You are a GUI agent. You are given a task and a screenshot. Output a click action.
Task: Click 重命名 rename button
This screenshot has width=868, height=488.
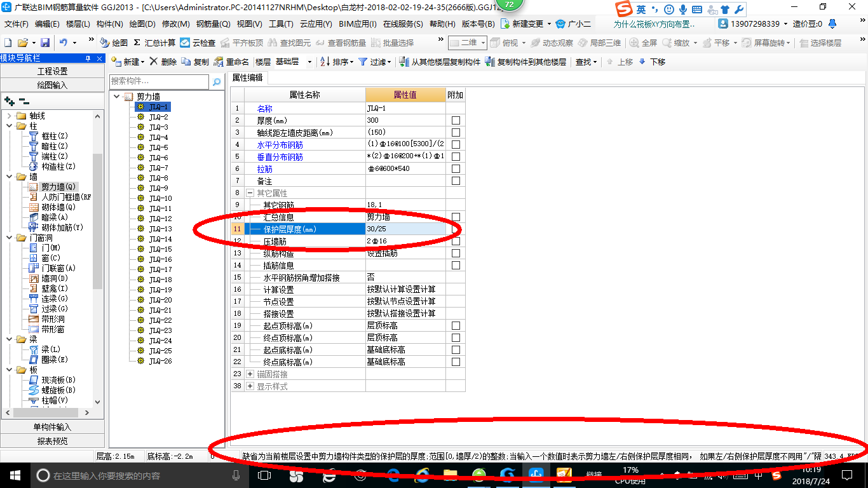[232, 62]
